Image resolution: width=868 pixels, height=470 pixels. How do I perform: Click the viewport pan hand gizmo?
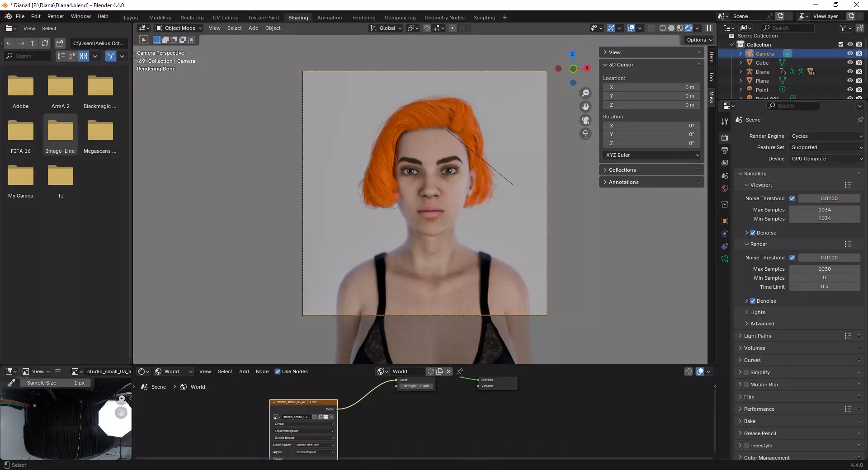coord(585,107)
